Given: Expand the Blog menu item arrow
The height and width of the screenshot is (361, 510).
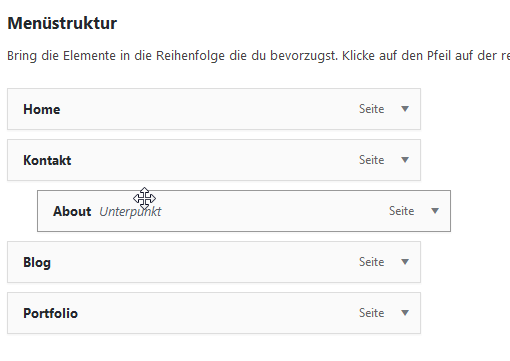Looking at the screenshot, I should pyautogui.click(x=405, y=262).
